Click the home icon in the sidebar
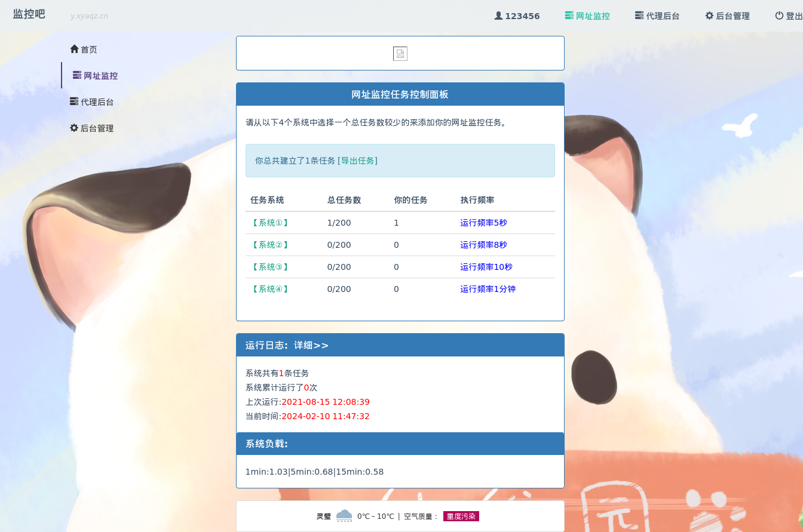 tap(74, 49)
